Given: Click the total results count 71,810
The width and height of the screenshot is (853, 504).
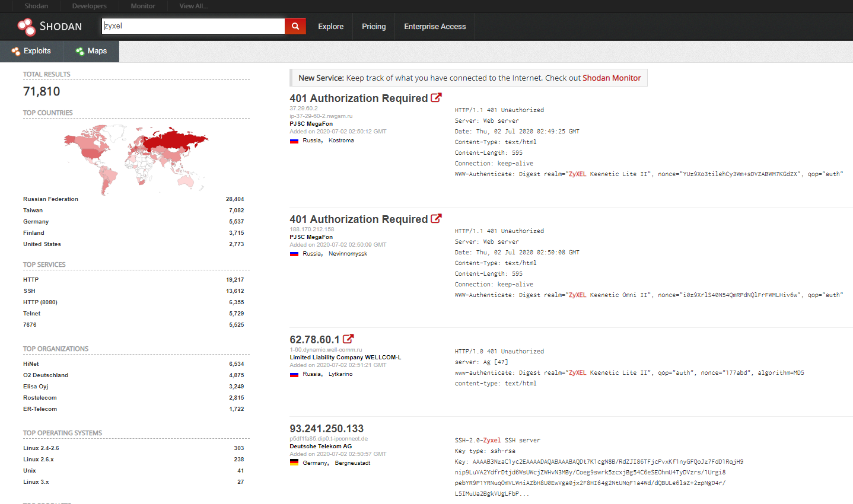Looking at the screenshot, I should tap(42, 91).
